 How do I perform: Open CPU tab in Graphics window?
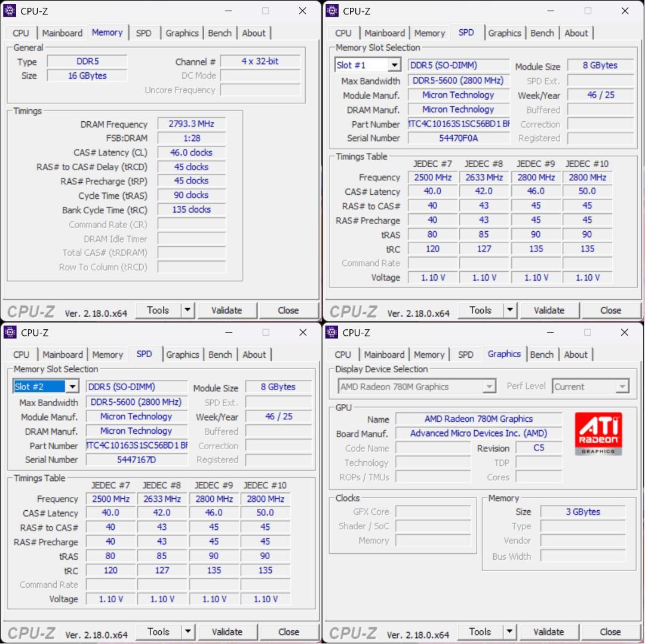[343, 354]
